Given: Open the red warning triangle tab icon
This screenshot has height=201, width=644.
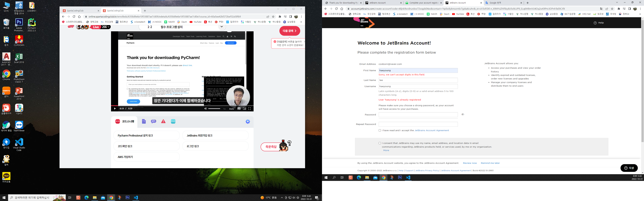Looking at the screenshot, I should (x=163, y=121).
